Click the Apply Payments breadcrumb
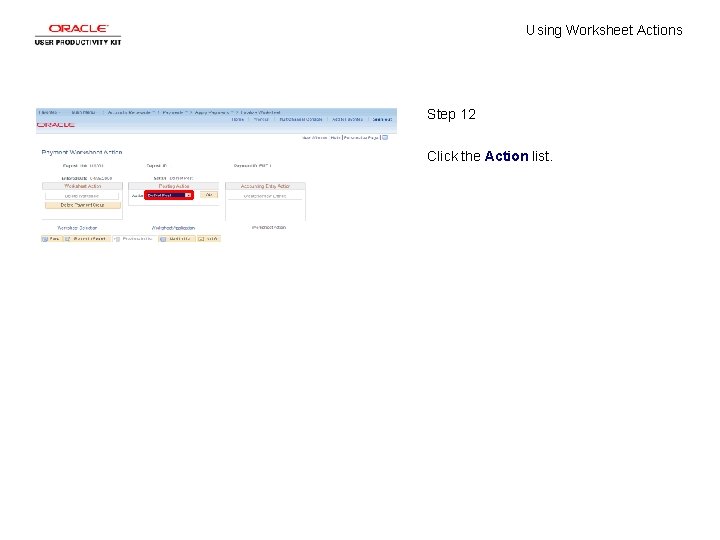 tap(212, 112)
